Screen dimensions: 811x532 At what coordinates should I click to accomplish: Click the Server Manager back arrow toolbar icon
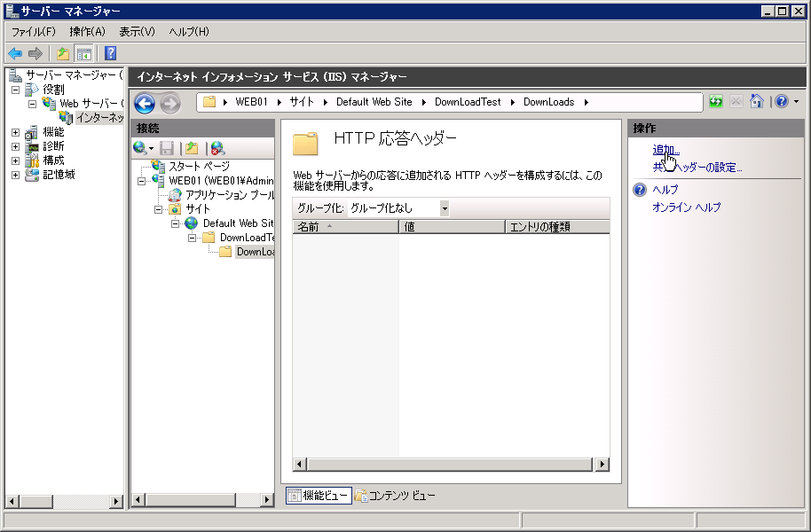pyautogui.click(x=15, y=53)
